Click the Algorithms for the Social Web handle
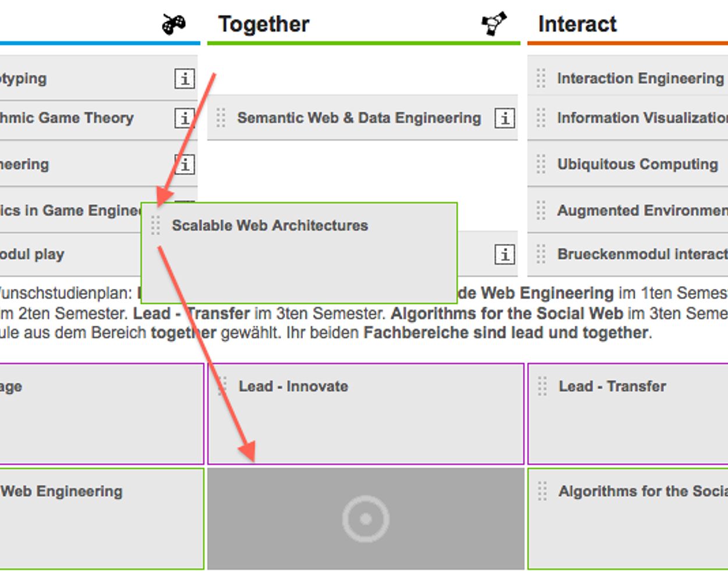The width and height of the screenshot is (728, 571). tap(542, 491)
